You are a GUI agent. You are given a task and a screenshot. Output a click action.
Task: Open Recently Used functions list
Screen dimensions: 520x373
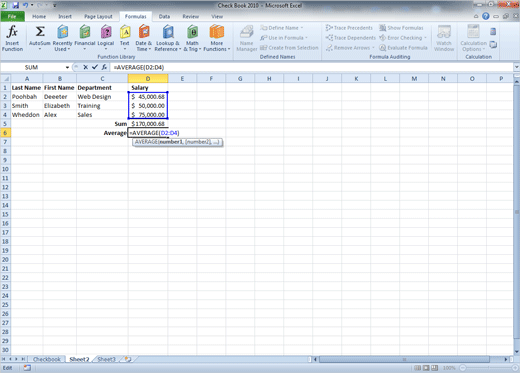click(62, 38)
